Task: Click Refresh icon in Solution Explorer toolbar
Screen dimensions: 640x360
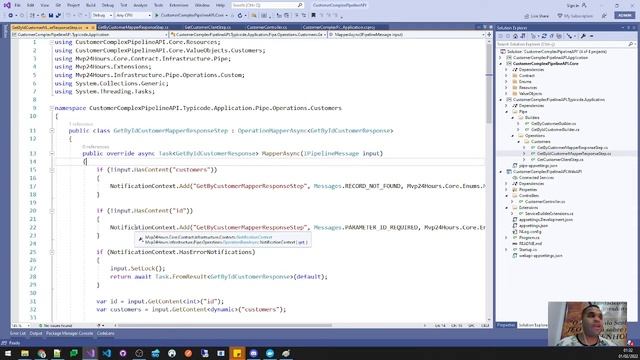Action: click(x=544, y=36)
